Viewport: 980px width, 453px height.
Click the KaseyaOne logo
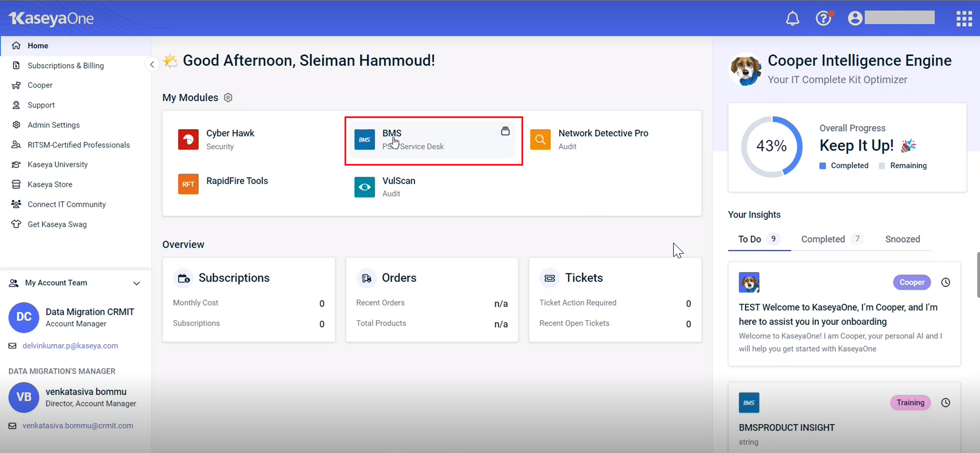click(x=51, y=18)
